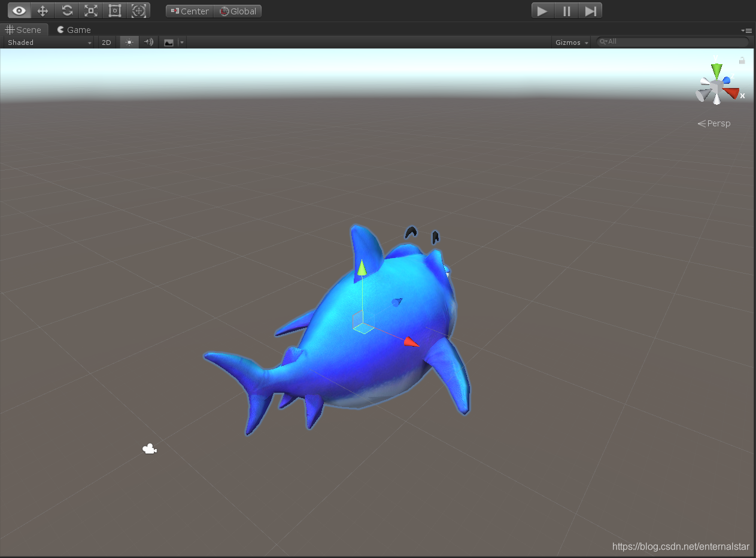Toggle 2D view mode
The width and height of the screenshot is (756, 558).
point(107,43)
